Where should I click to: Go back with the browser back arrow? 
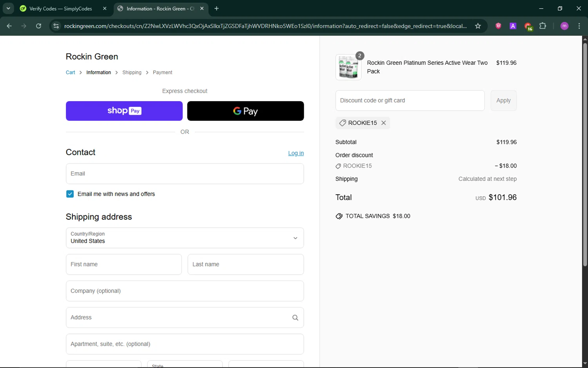point(9,26)
